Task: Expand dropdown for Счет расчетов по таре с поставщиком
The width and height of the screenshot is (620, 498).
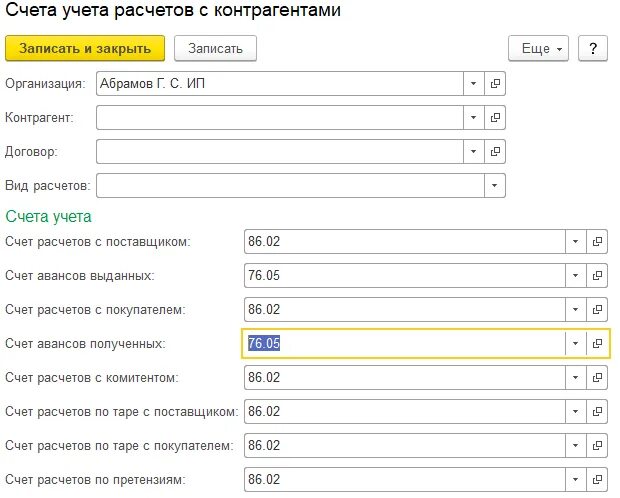Action: pos(576,411)
